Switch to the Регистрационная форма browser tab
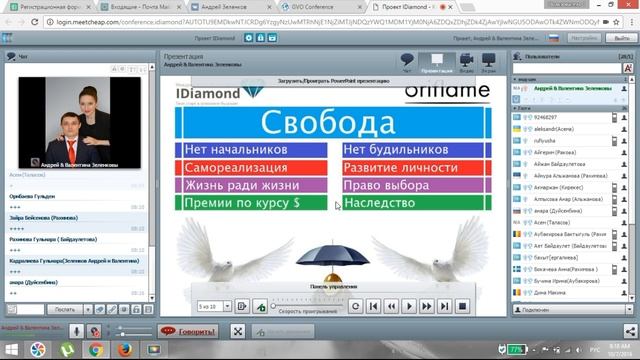 [51, 7]
